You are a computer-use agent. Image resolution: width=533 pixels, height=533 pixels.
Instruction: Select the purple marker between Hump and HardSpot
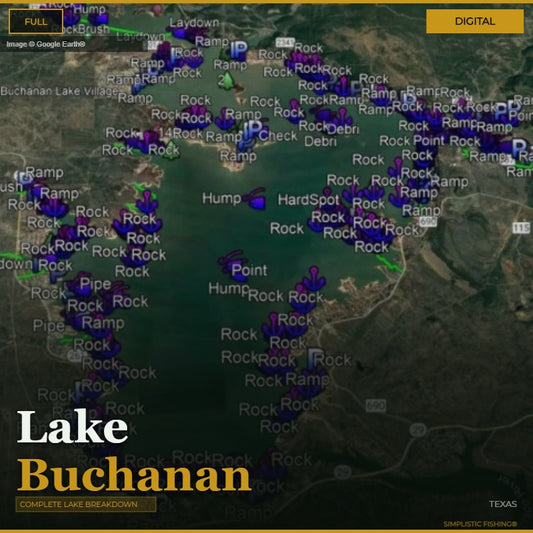pos(255,198)
